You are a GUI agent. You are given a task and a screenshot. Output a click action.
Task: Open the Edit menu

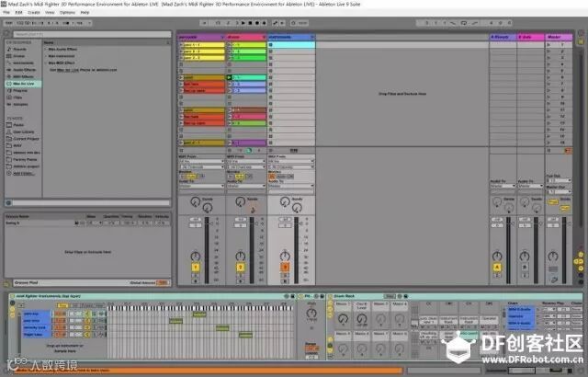pos(18,12)
